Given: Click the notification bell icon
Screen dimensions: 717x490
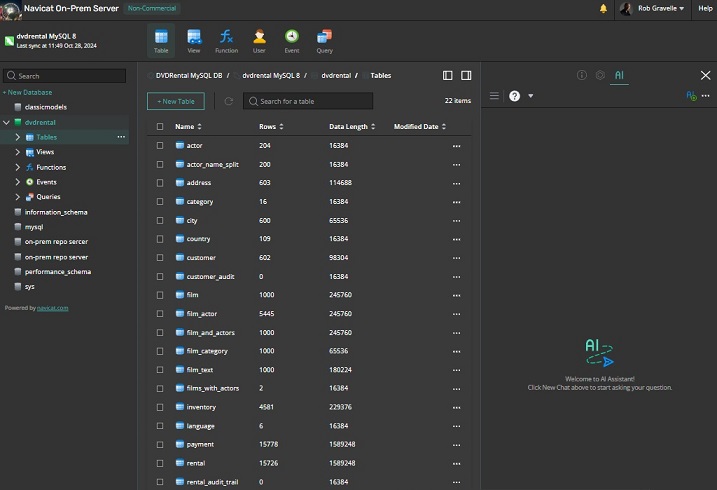Looking at the screenshot, I should 603,8.
